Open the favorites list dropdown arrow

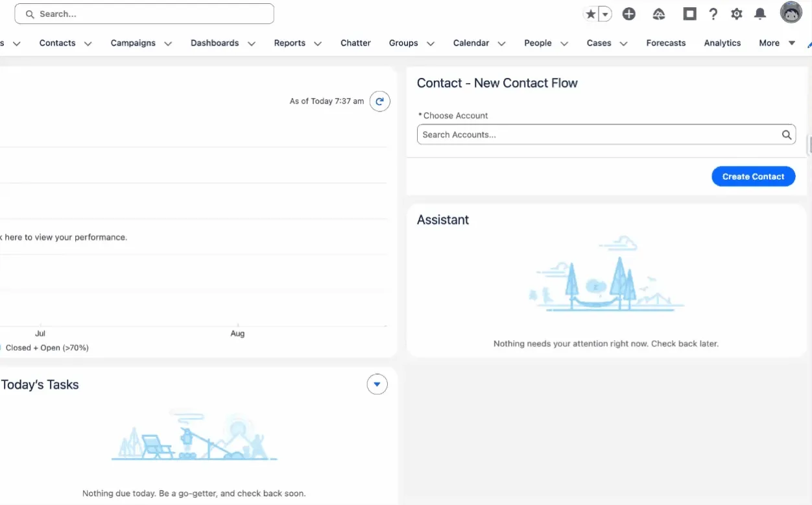[605, 14]
